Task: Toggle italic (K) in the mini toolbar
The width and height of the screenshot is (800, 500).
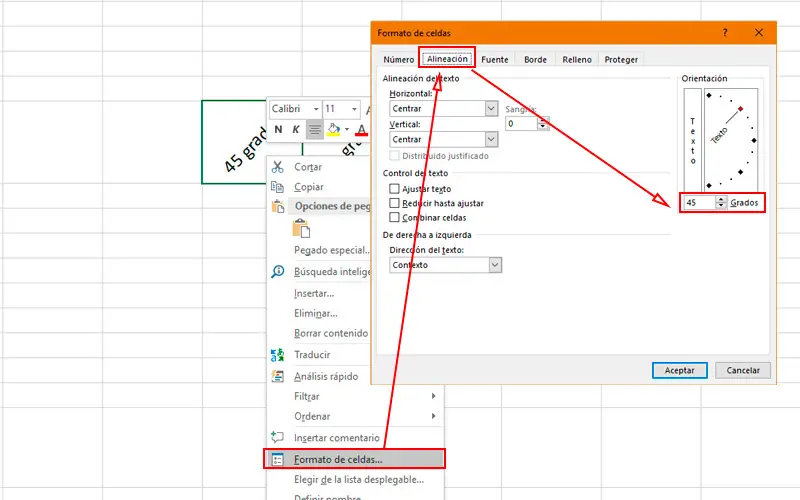Action: [x=296, y=130]
